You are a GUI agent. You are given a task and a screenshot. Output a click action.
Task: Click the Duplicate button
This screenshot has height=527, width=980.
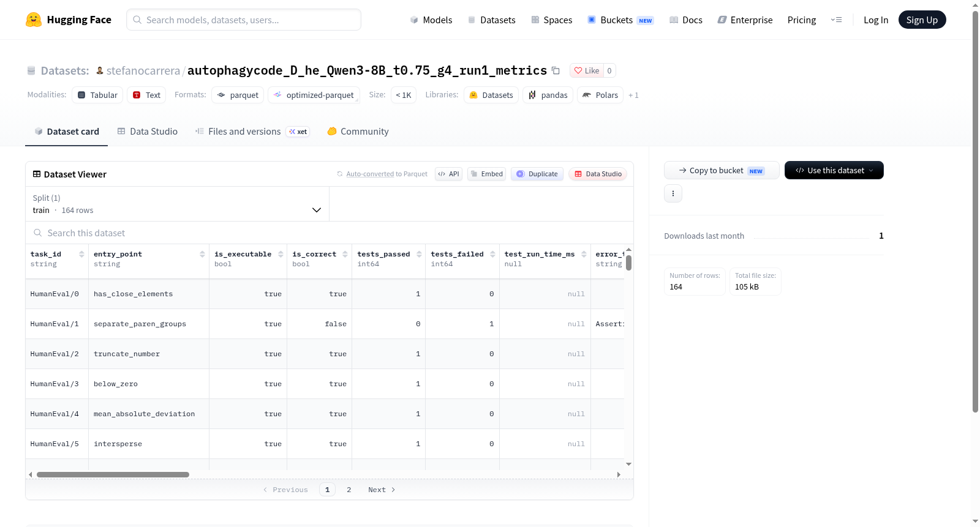(x=537, y=174)
